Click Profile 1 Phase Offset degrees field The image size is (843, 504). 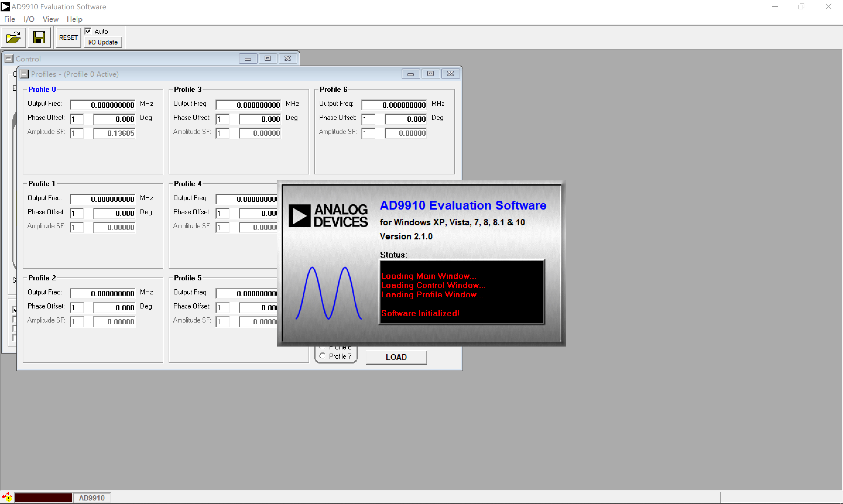tap(114, 213)
